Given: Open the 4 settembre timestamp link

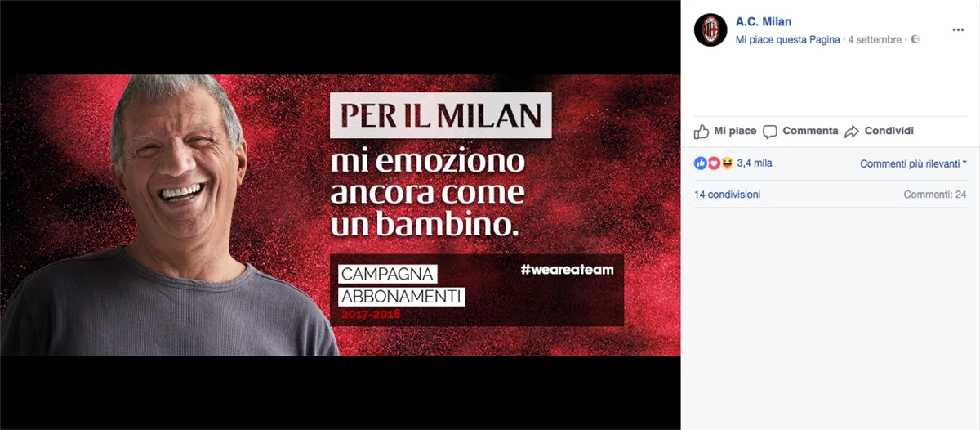Looking at the screenshot, I should (x=875, y=39).
